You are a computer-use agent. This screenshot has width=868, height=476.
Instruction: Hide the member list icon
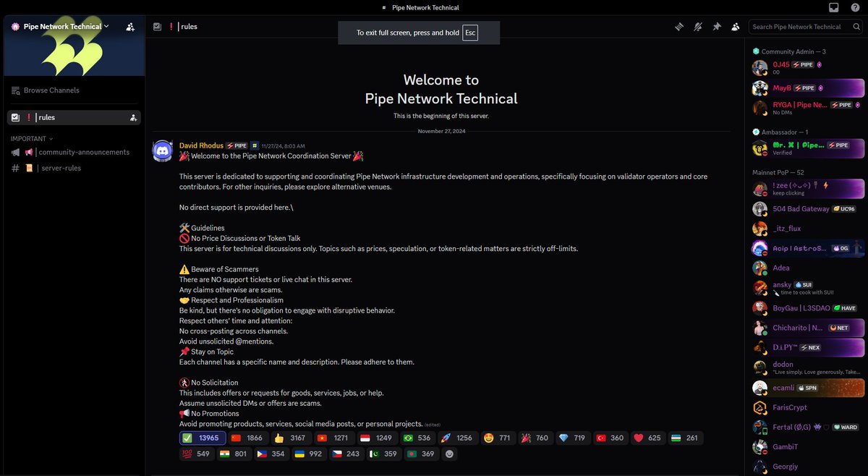click(736, 27)
